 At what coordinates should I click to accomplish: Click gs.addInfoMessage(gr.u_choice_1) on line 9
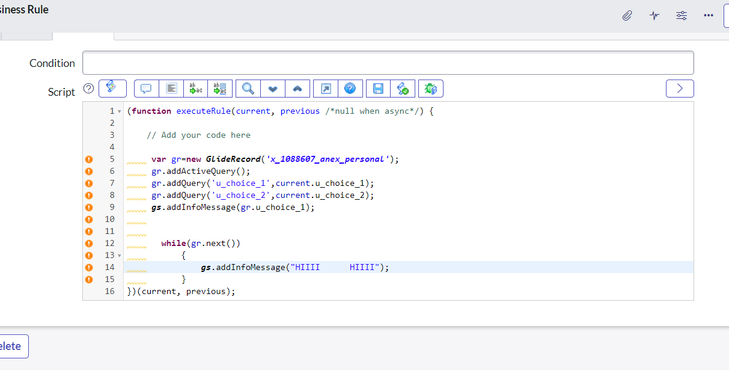pyautogui.click(x=233, y=207)
